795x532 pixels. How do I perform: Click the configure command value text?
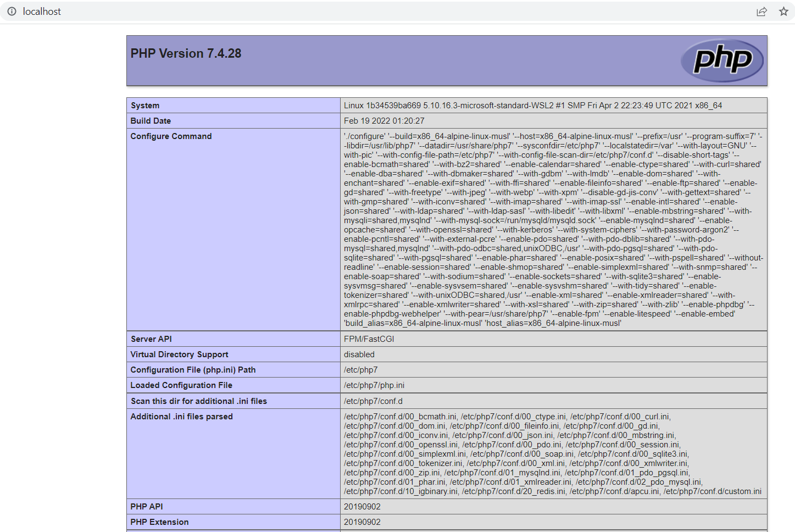pyautogui.click(x=553, y=230)
